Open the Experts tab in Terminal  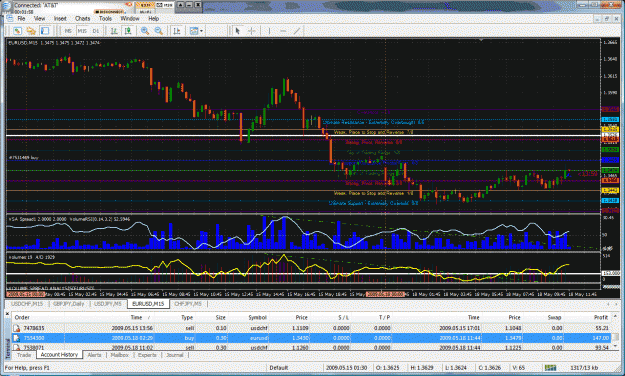(x=147, y=355)
